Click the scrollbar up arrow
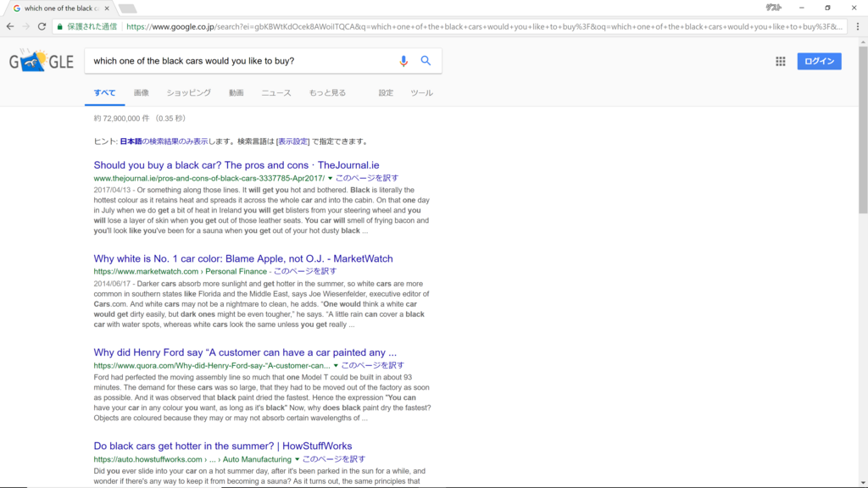Image resolution: width=868 pixels, height=488 pixels. coord(863,42)
